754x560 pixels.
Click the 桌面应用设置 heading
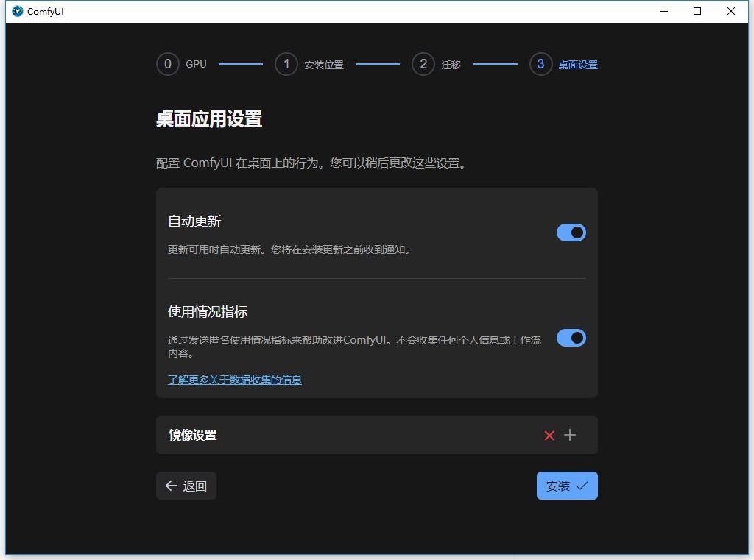209,118
